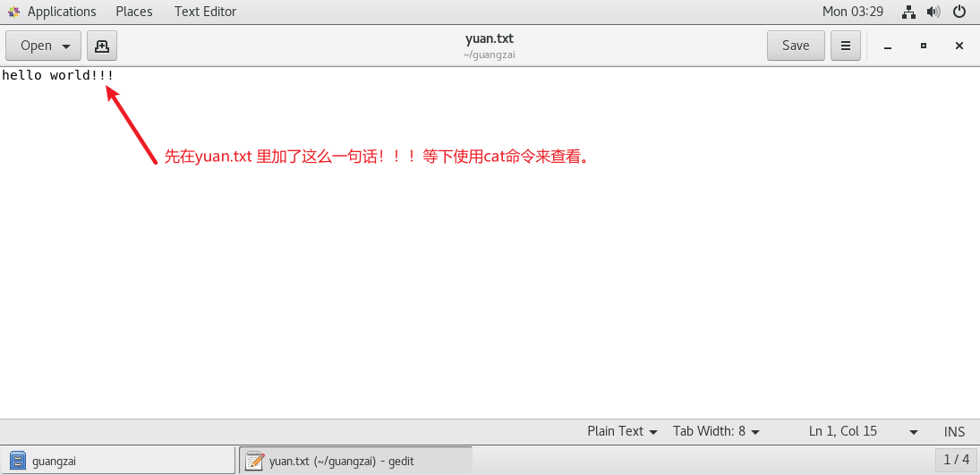Click the power icon in the top bar
The width and height of the screenshot is (980, 475).
959,12
